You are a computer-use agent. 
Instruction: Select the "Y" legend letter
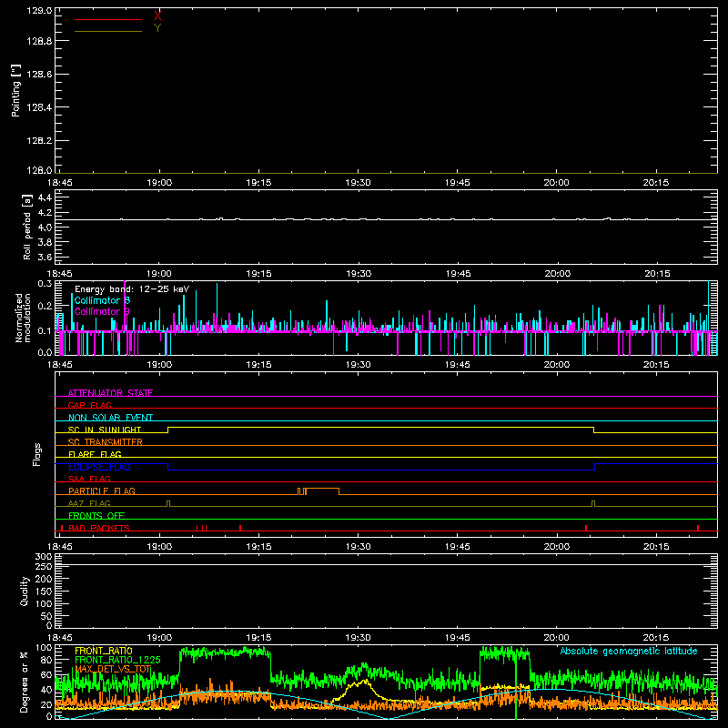pos(157,28)
